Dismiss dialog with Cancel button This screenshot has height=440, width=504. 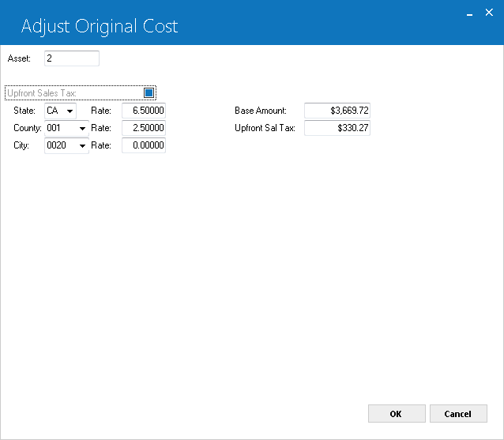click(458, 414)
